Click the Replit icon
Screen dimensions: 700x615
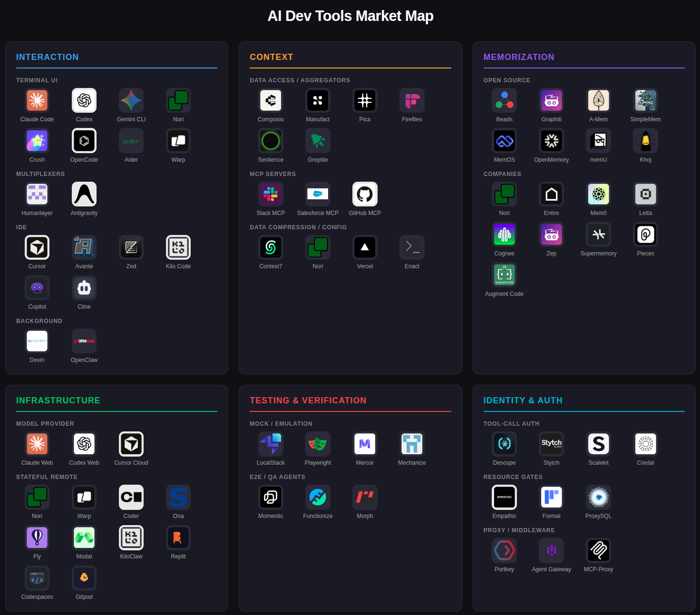178,537
